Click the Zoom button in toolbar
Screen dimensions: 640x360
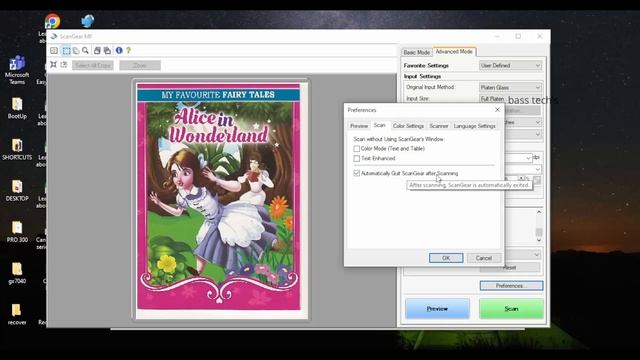(x=140, y=65)
